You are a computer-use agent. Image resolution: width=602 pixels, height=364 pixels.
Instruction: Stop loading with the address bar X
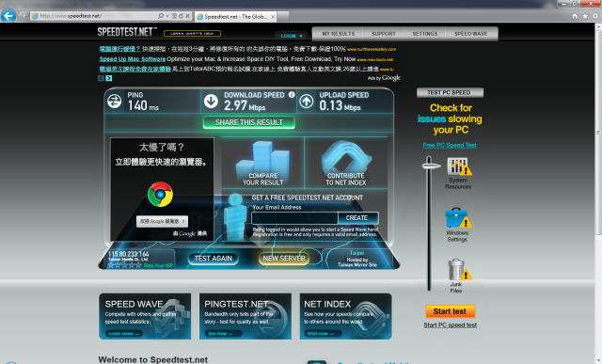click(187, 16)
